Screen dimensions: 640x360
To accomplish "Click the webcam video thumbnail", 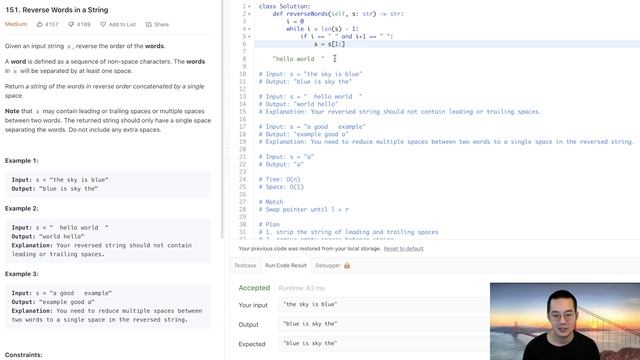I will coord(565,321).
